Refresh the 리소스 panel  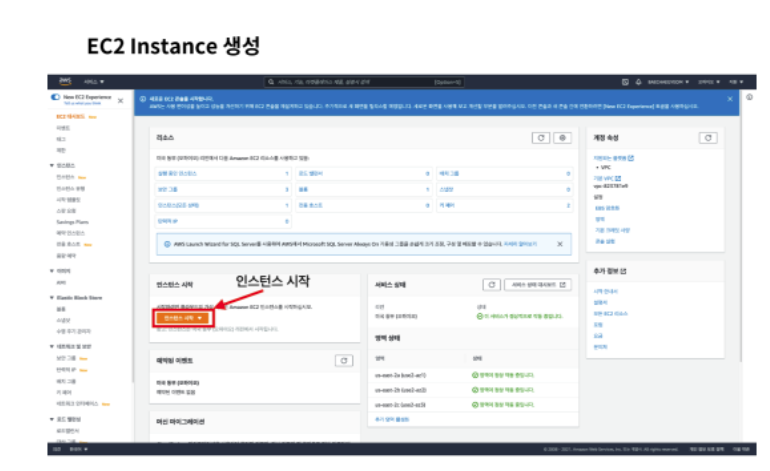(541, 138)
